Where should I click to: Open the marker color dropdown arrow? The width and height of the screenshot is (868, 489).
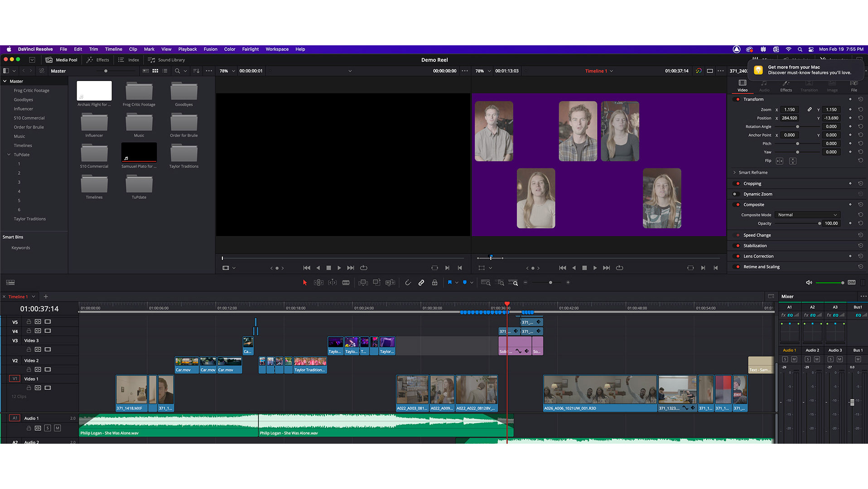472,283
